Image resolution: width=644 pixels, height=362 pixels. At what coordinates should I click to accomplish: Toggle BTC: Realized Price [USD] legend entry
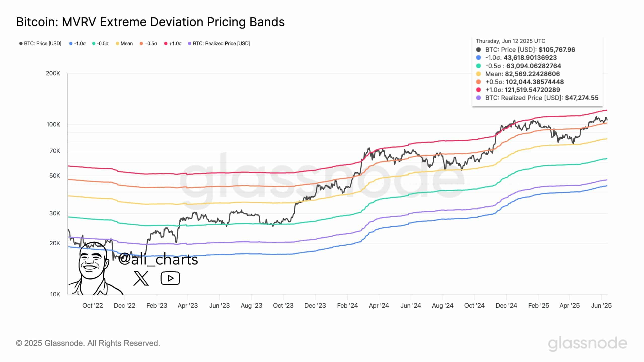click(219, 43)
